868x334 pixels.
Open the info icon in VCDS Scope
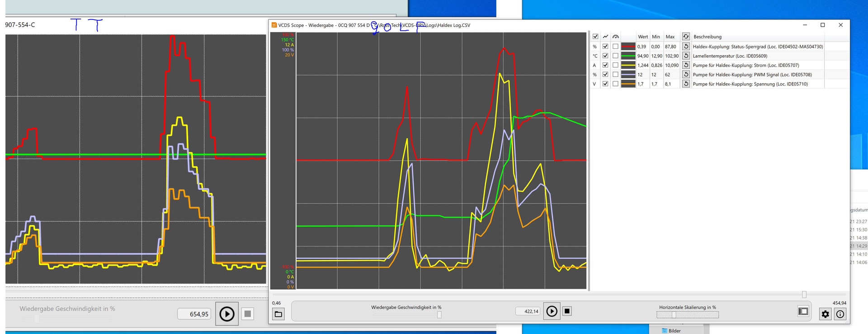[x=840, y=314]
